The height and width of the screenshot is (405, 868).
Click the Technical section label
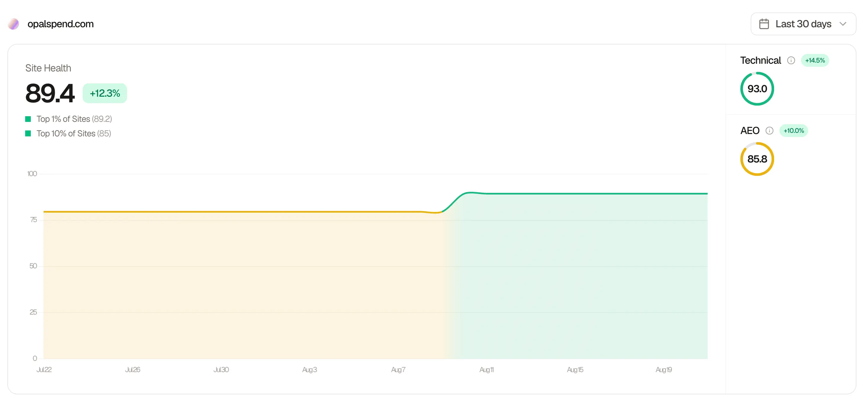[x=760, y=60]
